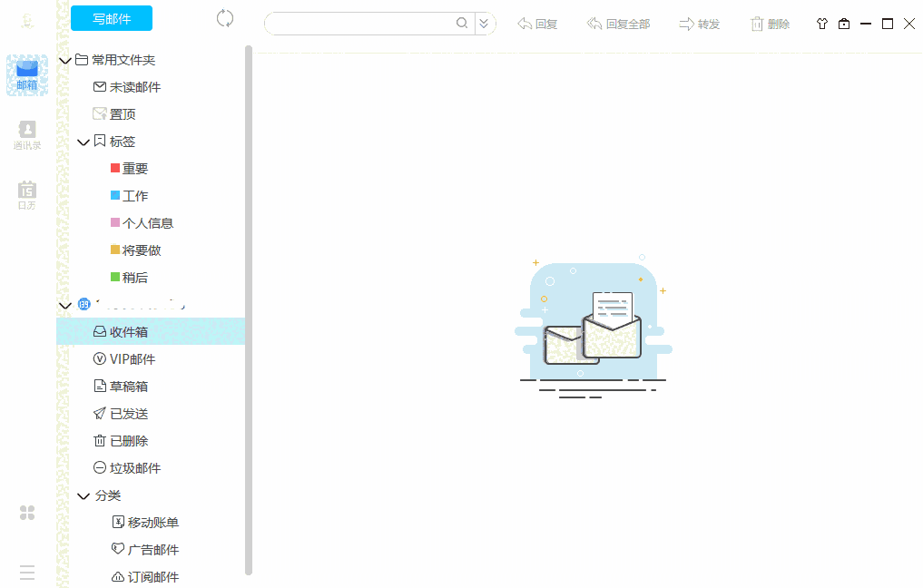Click Reply All (回复全部)
This screenshot has height=588, width=923.
tap(618, 24)
